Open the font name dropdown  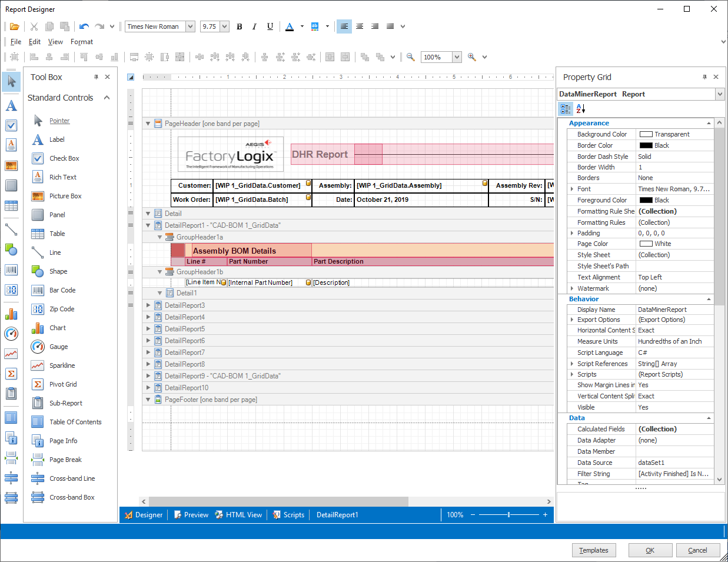coord(190,26)
